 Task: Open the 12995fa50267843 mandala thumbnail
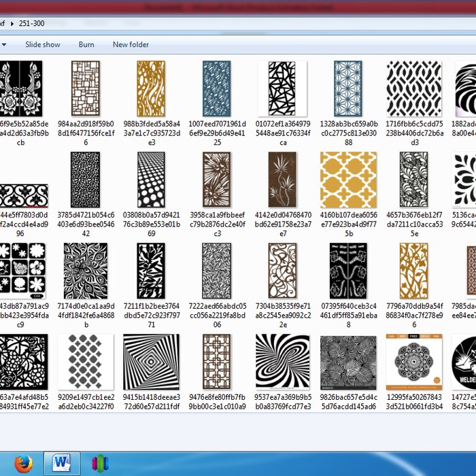pos(413,362)
